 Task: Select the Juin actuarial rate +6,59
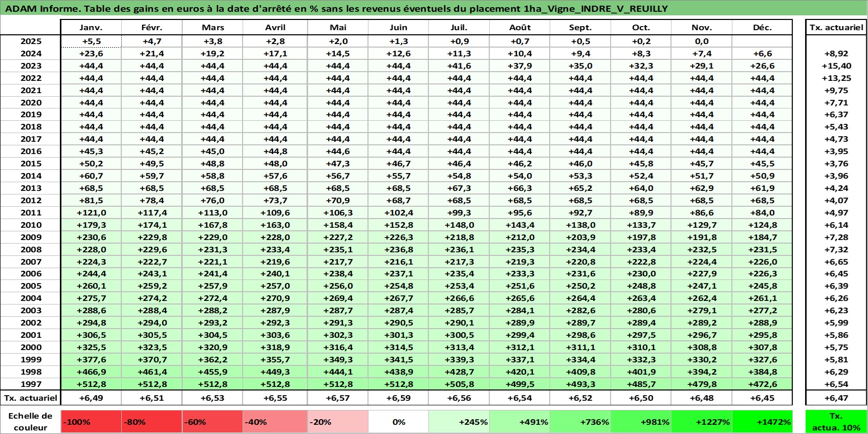399,398
